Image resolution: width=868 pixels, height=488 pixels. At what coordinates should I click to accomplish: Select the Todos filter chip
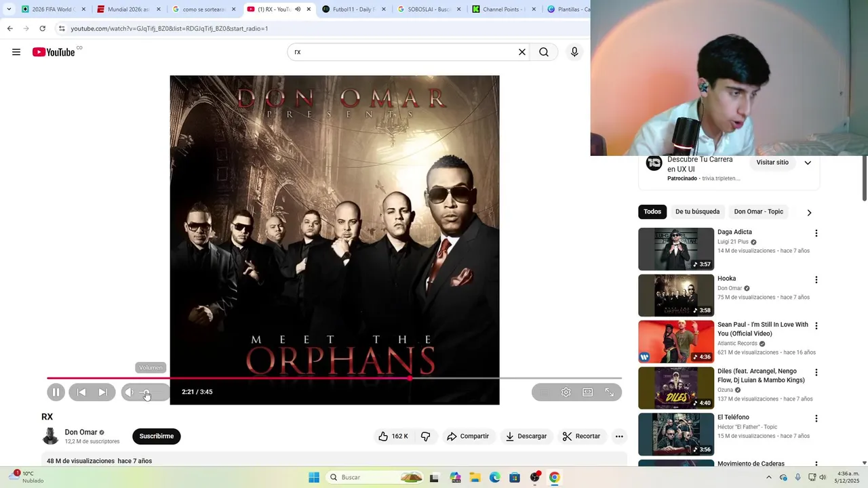tap(652, 211)
